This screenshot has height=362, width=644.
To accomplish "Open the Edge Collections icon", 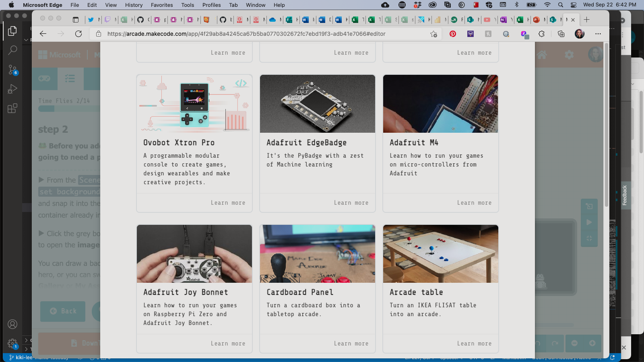I will 561,34.
